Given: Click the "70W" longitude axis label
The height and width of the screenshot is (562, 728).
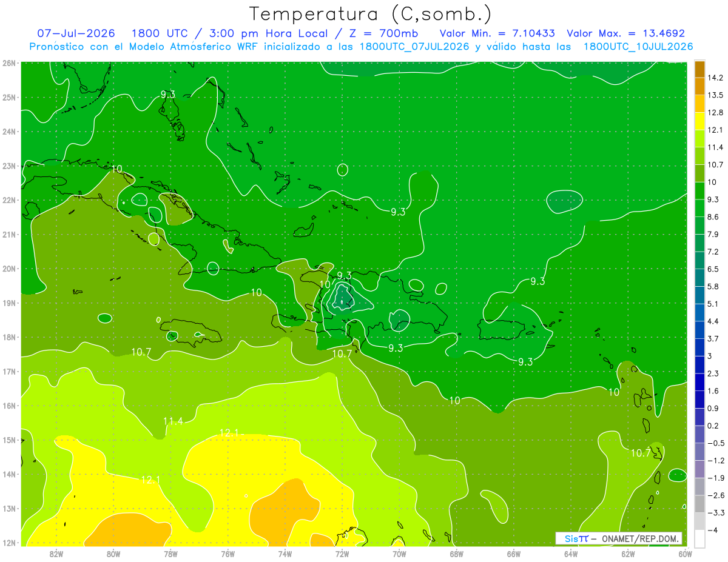Looking at the screenshot, I should [x=399, y=554].
